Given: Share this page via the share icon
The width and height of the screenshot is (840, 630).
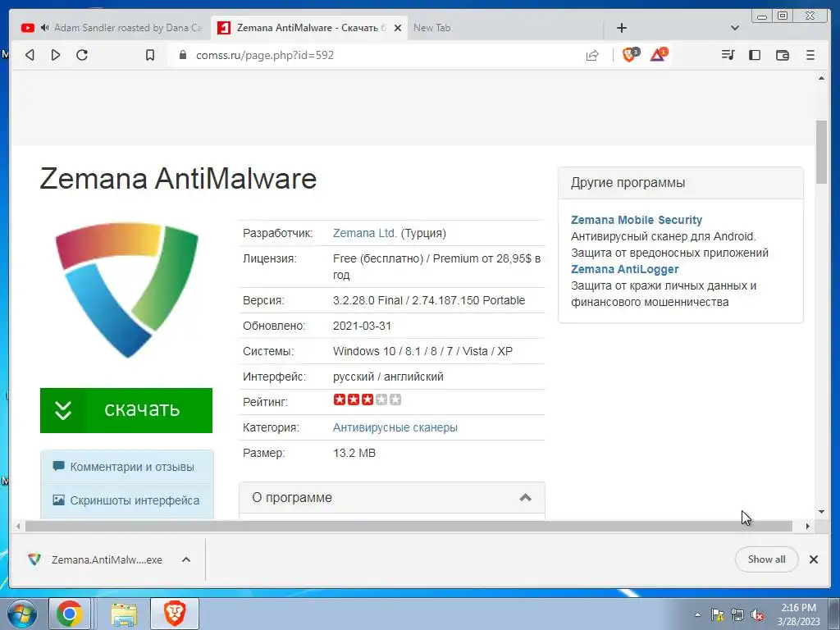Looking at the screenshot, I should pos(592,55).
